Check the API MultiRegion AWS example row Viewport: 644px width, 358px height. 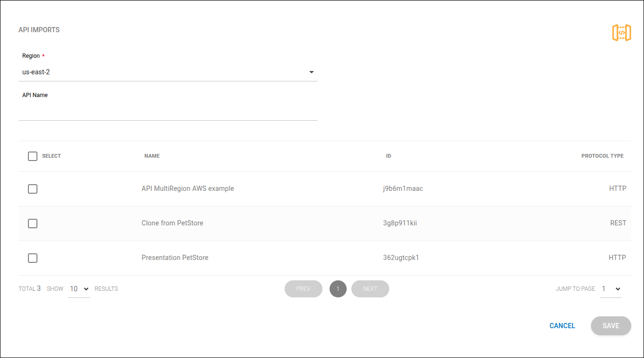point(33,188)
